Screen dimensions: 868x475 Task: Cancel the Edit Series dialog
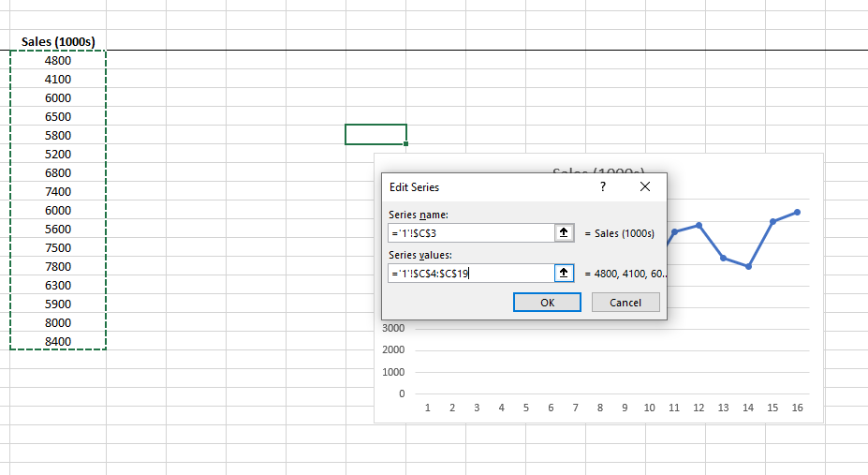pyautogui.click(x=625, y=303)
